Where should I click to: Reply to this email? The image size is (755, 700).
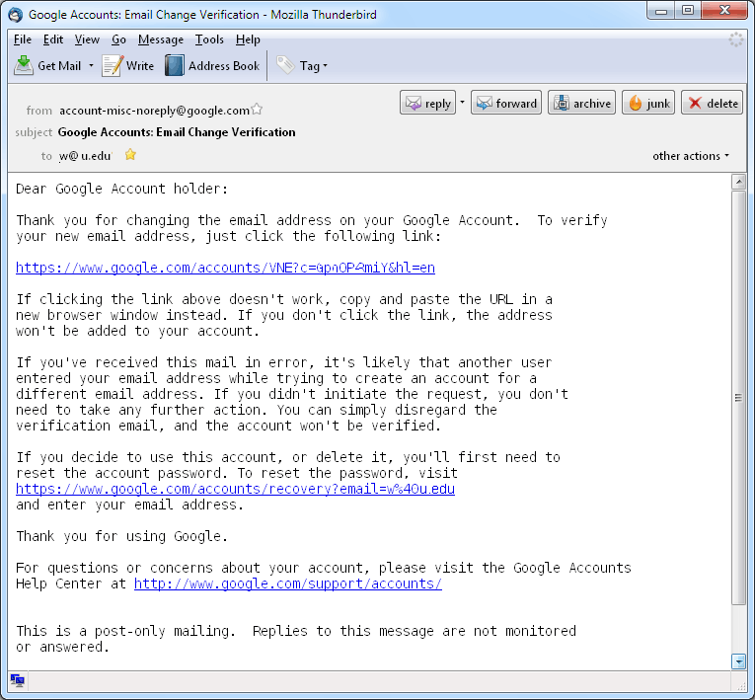pyautogui.click(x=427, y=103)
